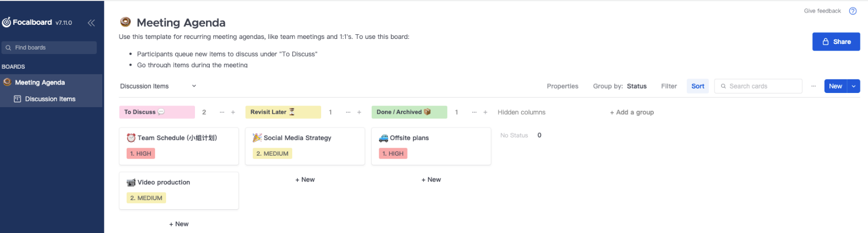This screenshot has width=868, height=233.
Task: Select Discussion Items view in the sidebar
Action: 50,99
